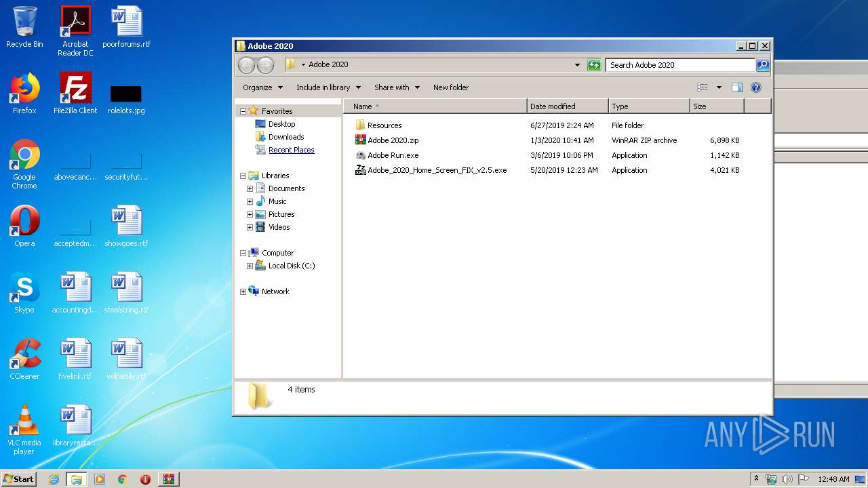
Task: Click the Search Adobe 2020 field
Action: (x=680, y=65)
